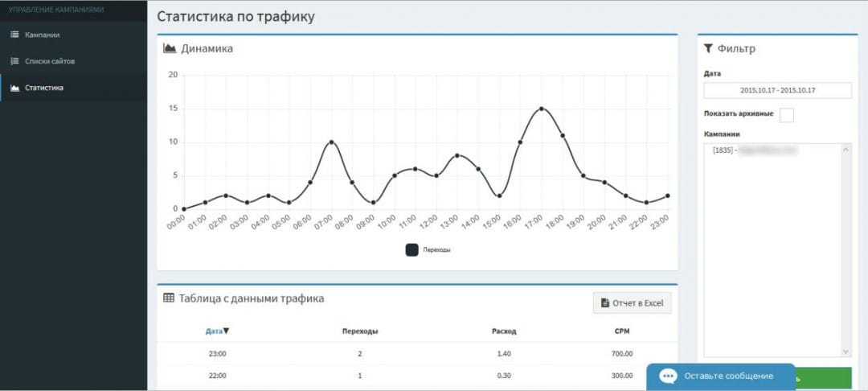Click the table icon beside Таблица с данными трафика

(x=169, y=298)
